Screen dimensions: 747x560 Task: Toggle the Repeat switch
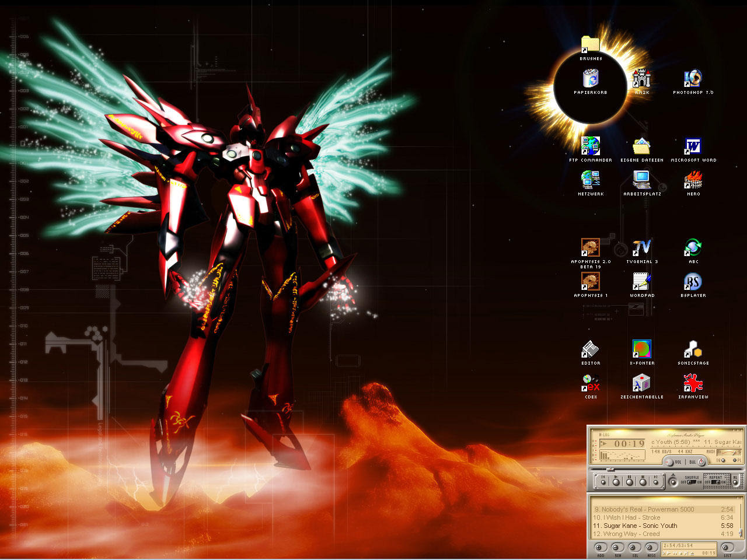pyautogui.click(x=715, y=482)
